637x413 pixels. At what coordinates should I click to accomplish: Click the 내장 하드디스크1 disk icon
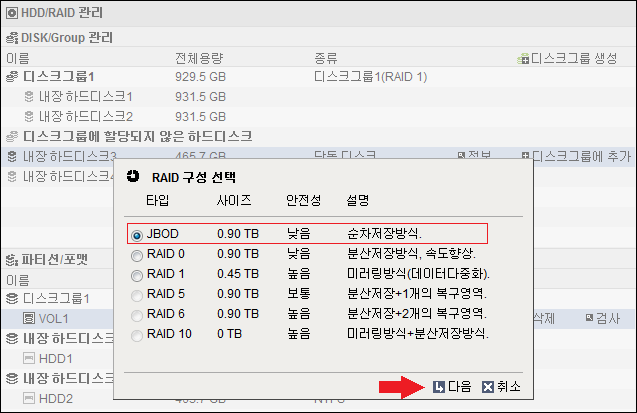coord(29,97)
